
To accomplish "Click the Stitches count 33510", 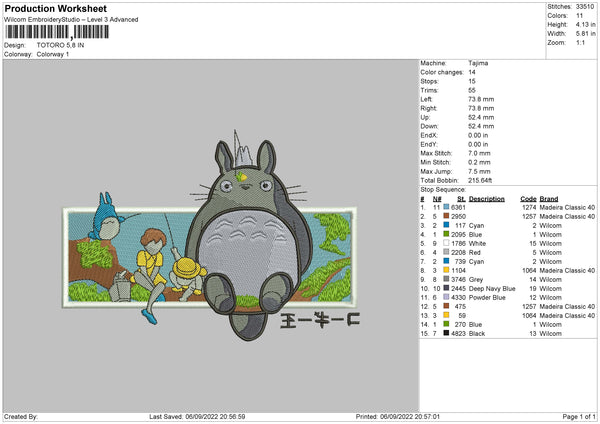I will coord(586,7).
